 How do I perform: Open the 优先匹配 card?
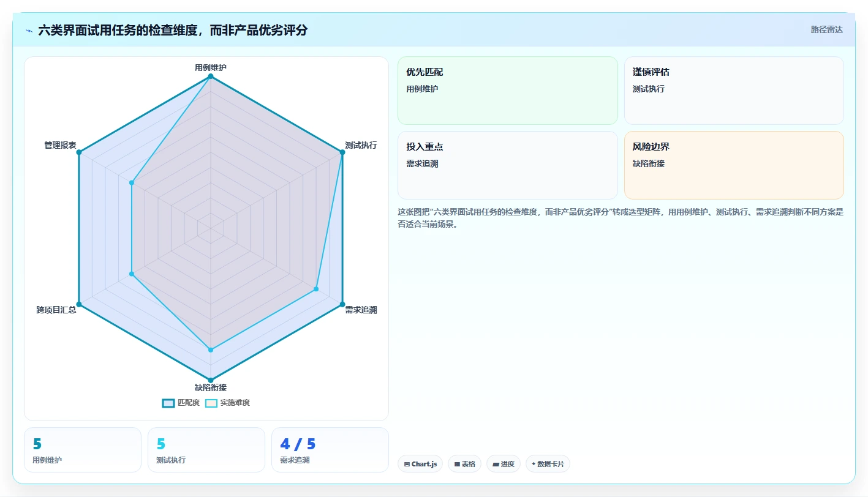coord(508,91)
